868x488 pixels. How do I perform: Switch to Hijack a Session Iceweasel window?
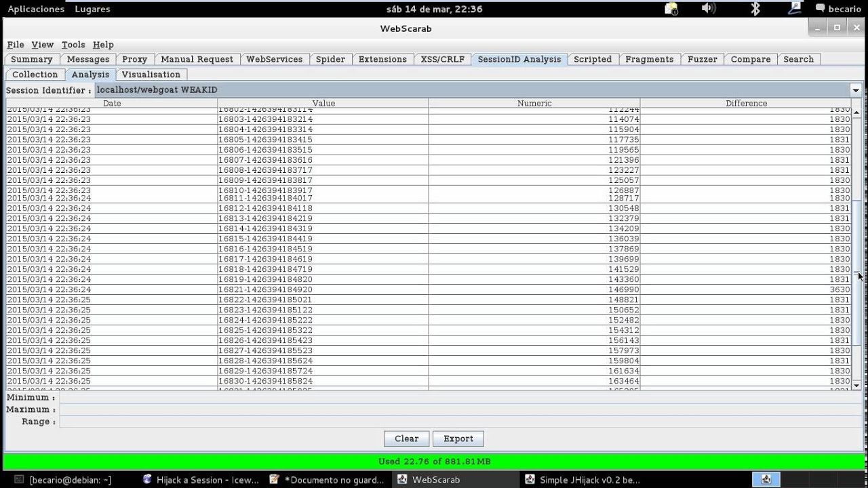(x=201, y=480)
